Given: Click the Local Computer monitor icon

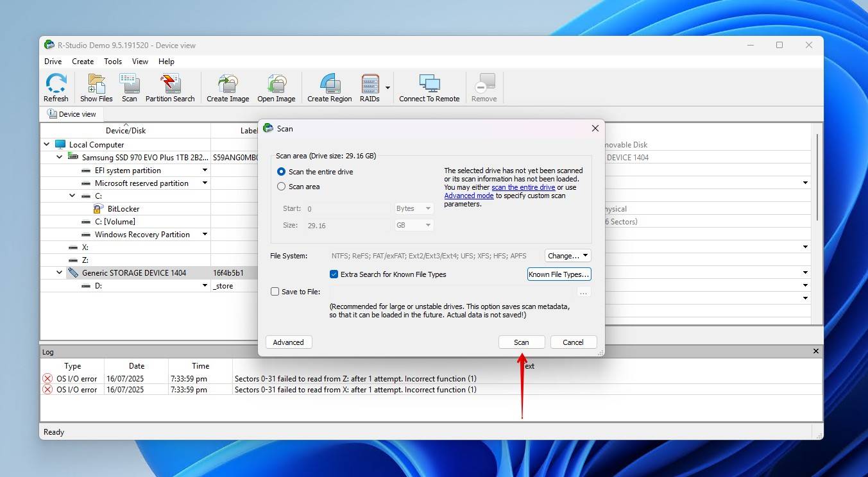Looking at the screenshot, I should [60, 144].
